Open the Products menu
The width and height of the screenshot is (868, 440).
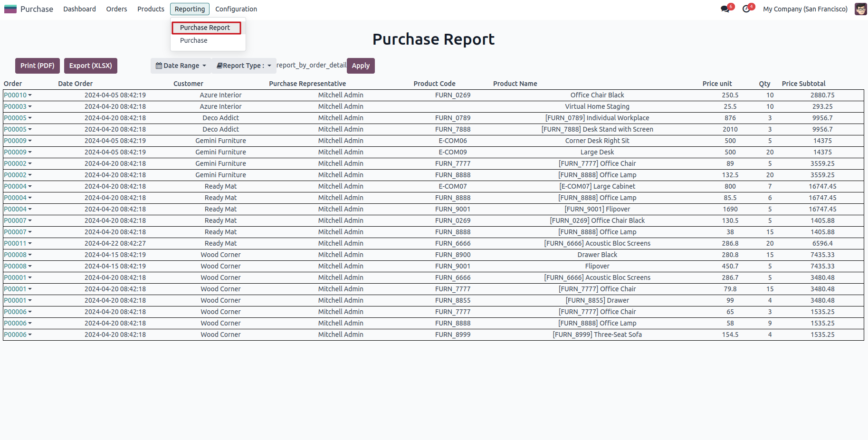(x=151, y=9)
